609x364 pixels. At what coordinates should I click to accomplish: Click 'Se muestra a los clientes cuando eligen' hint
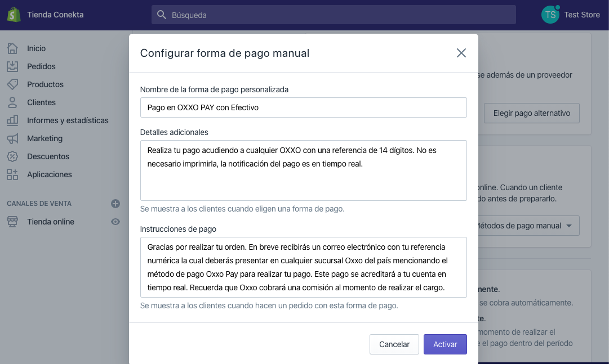coord(242,209)
